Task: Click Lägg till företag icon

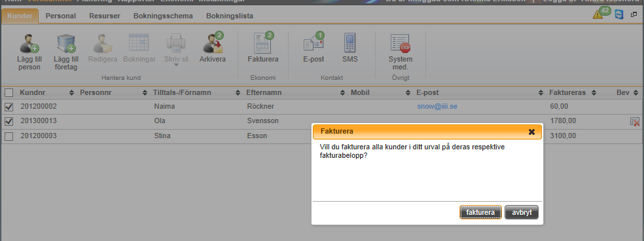Action: (65, 43)
